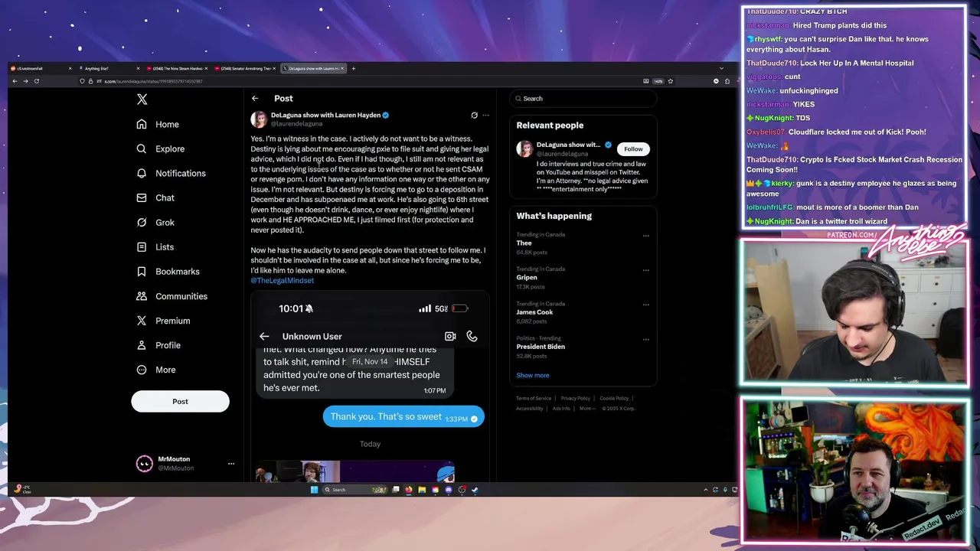
Task: Click back arrow beside Unknown User
Action: pyautogui.click(x=264, y=336)
